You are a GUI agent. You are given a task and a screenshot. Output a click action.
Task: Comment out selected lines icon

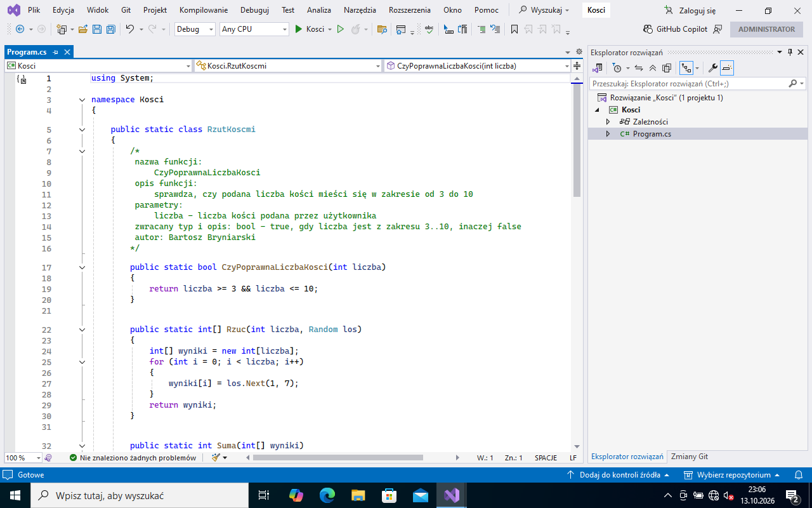481,29
